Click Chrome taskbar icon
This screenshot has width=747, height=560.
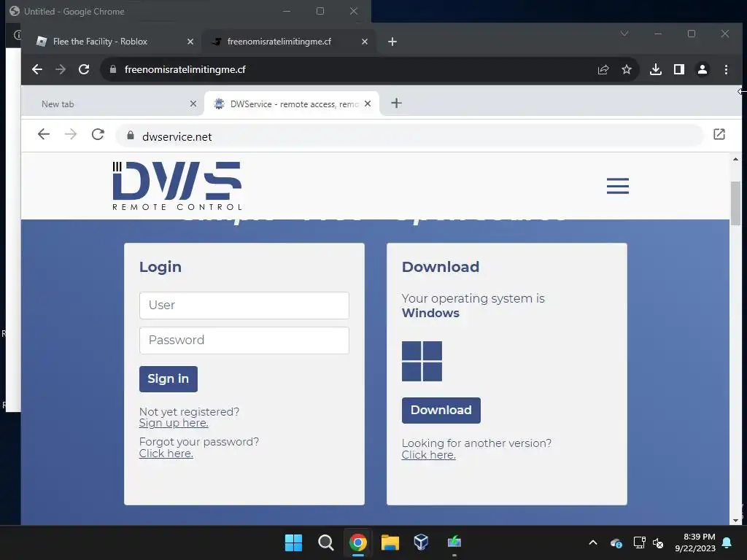tap(357, 542)
